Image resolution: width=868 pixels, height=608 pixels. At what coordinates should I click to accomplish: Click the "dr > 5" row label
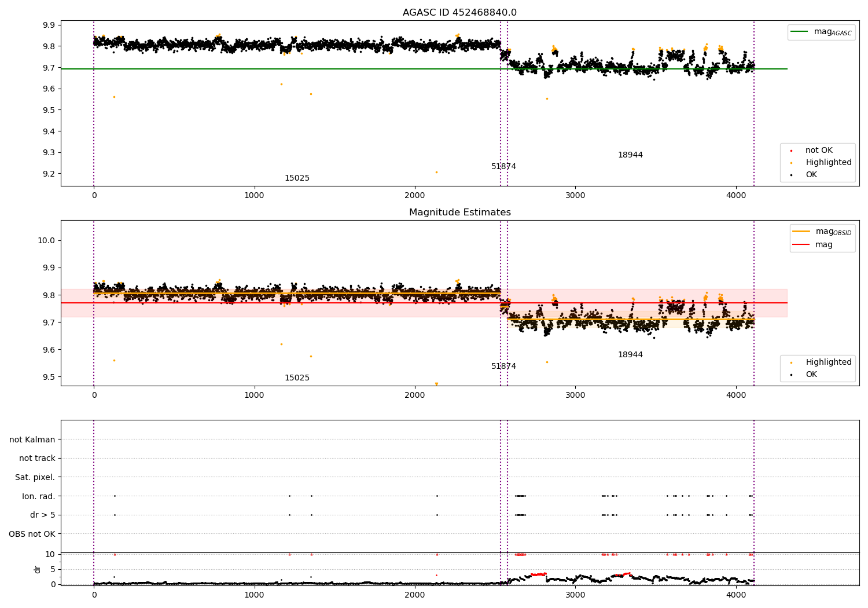point(43,515)
